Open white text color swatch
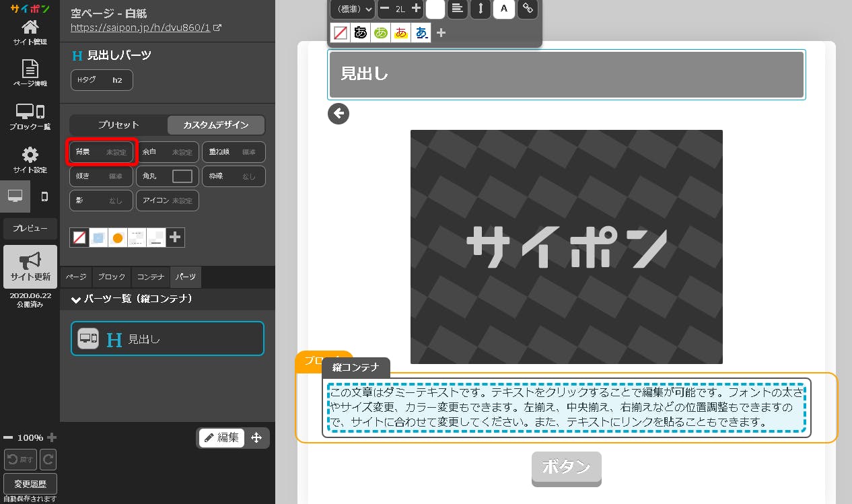852x504 pixels. [x=435, y=9]
